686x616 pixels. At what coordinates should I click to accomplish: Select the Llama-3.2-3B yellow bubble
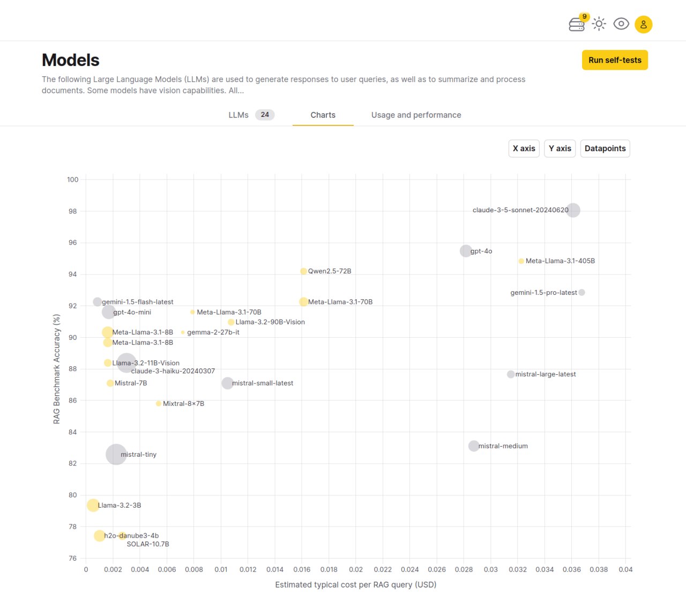pos(93,505)
